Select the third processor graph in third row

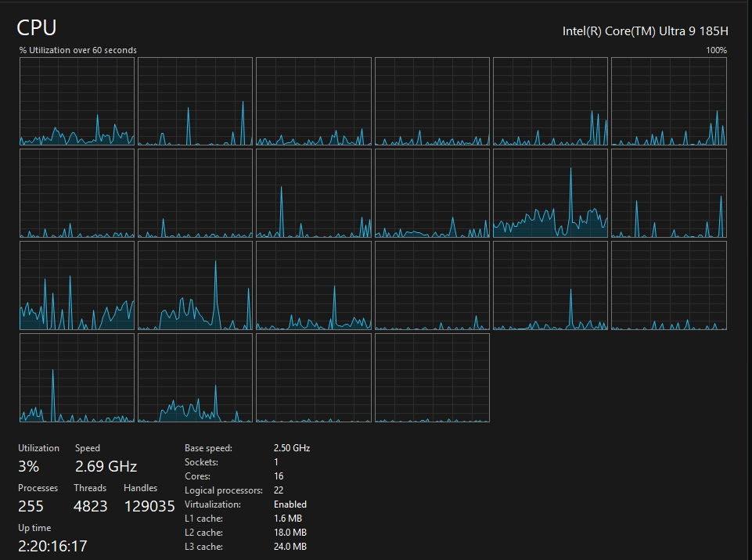[314, 285]
